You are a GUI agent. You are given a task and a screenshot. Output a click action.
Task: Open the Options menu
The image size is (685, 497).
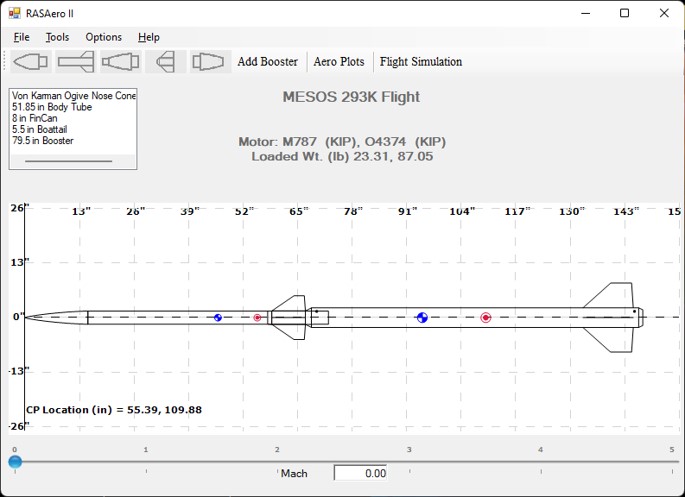click(104, 37)
